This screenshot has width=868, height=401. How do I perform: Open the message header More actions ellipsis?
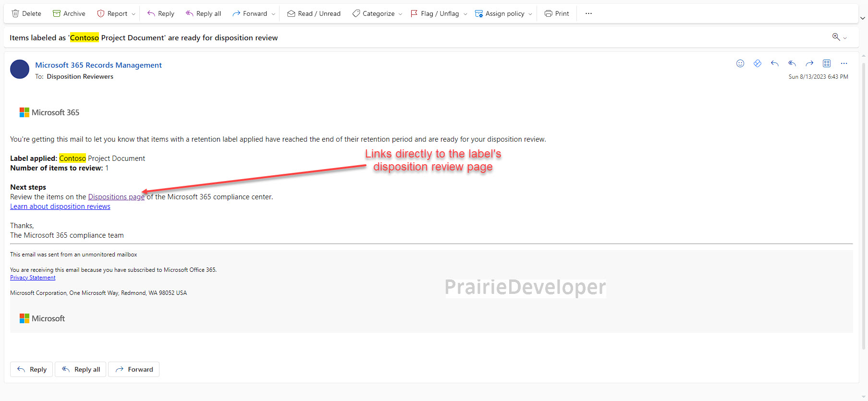[x=844, y=63]
